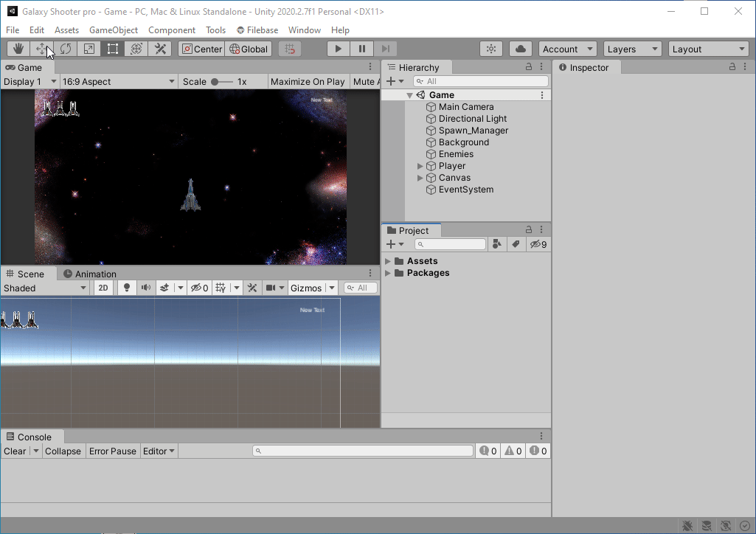756x534 pixels.
Task: Select the Rotate tool
Action: click(x=66, y=49)
